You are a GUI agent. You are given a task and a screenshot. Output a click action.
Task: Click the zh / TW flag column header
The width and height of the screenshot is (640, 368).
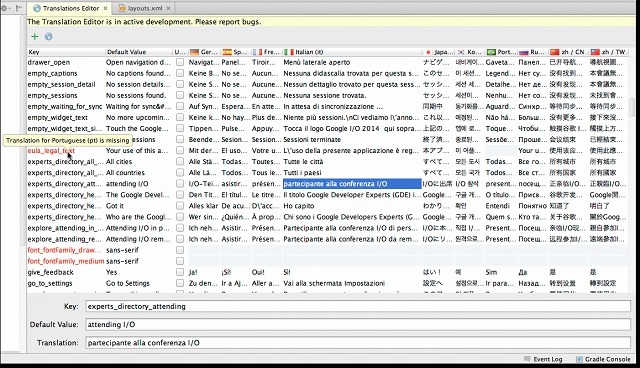608,52
